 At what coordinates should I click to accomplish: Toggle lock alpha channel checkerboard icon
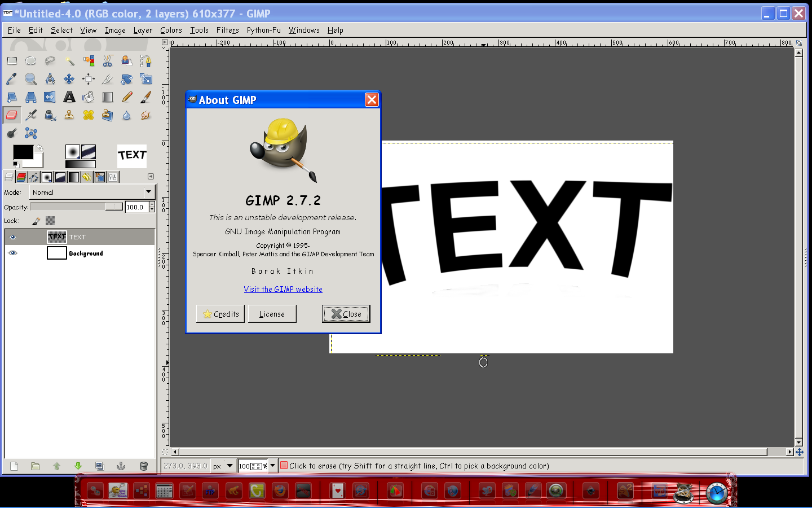pos(50,221)
